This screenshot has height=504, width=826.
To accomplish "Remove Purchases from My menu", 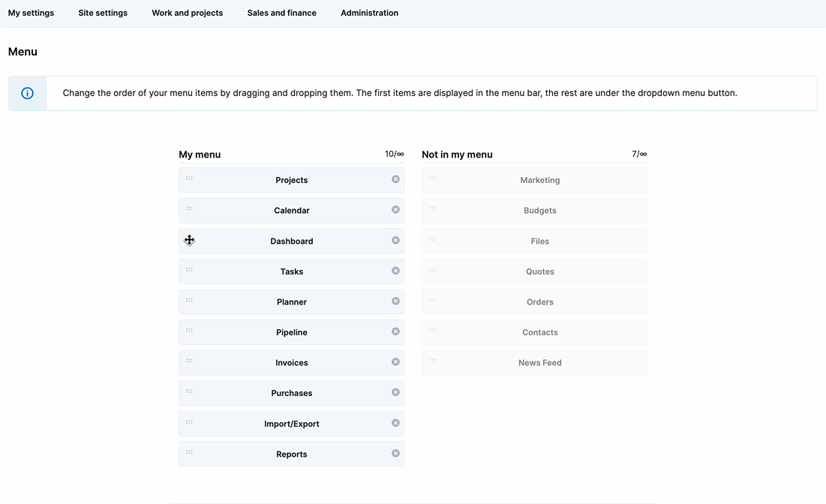I will click(x=395, y=392).
